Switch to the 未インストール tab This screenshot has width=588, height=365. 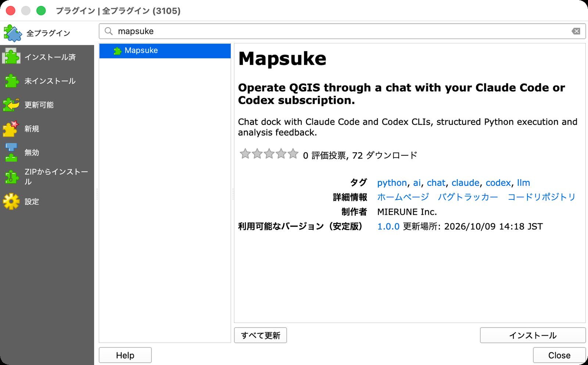click(x=47, y=81)
